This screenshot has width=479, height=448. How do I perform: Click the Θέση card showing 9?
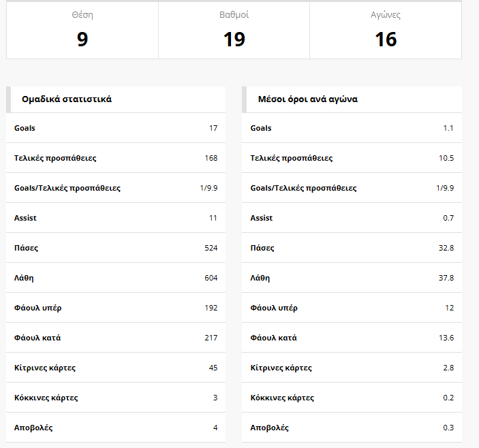82,31
